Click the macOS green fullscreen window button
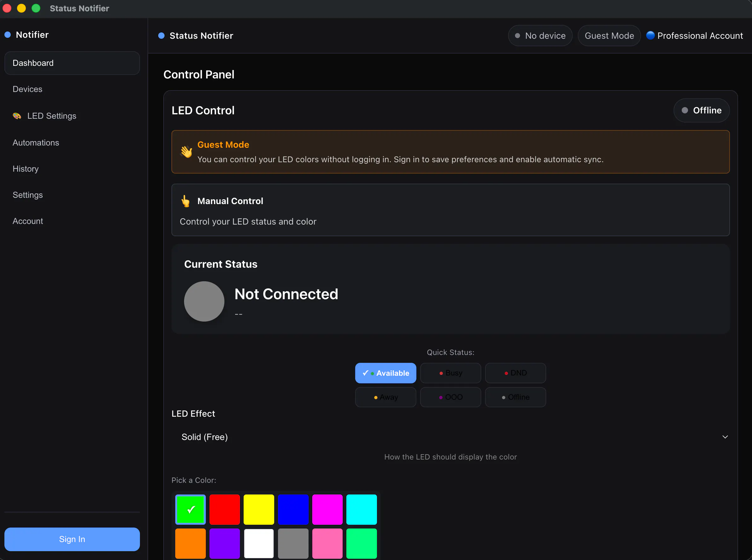752x560 pixels. pos(36,8)
